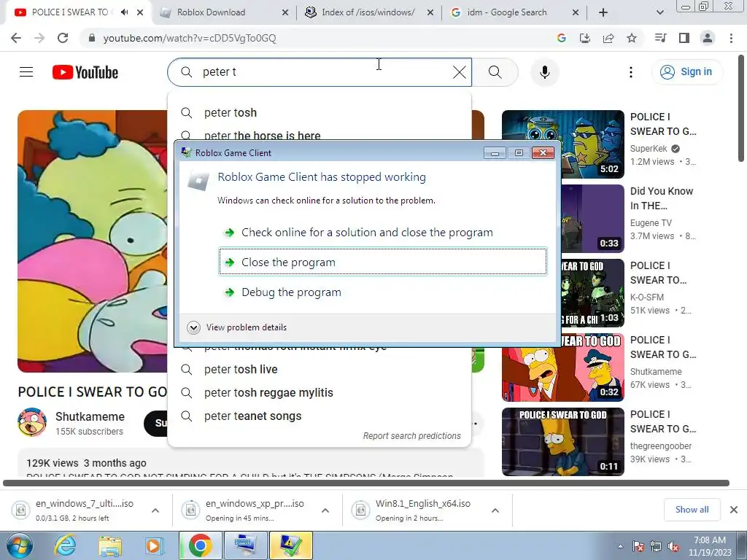Click the taskbar clock showing 7:08 AM
This screenshot has width=747, height=560.
[710, 546]
